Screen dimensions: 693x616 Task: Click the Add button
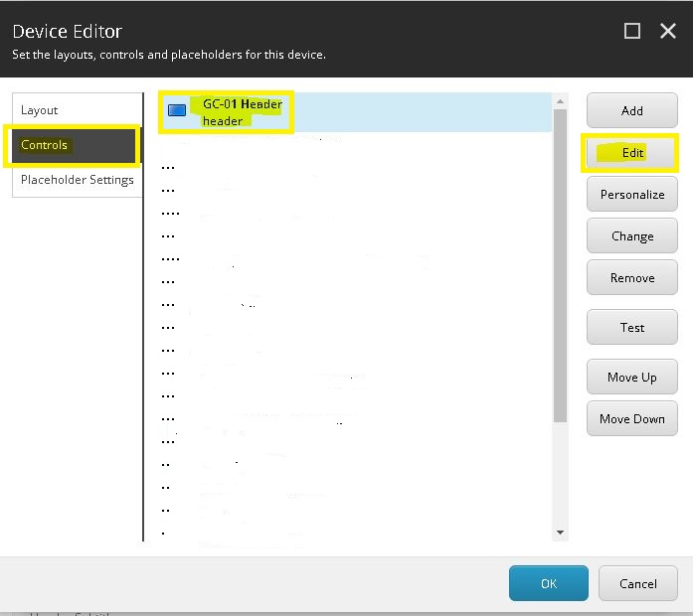pos(632,110)
